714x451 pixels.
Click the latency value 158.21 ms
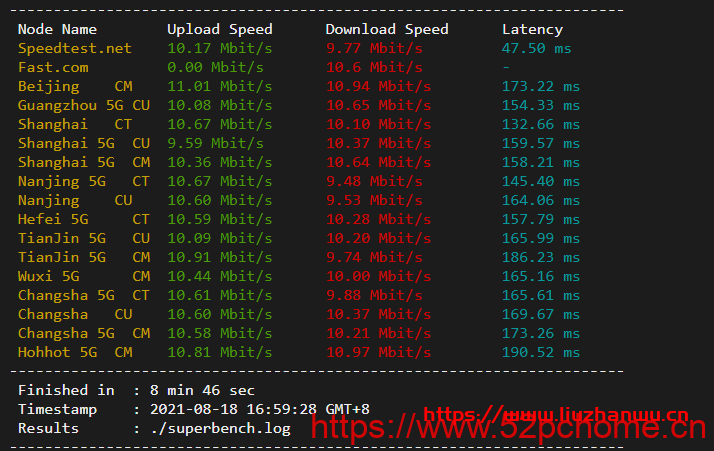pyautogui.click(x=541, y=163)
